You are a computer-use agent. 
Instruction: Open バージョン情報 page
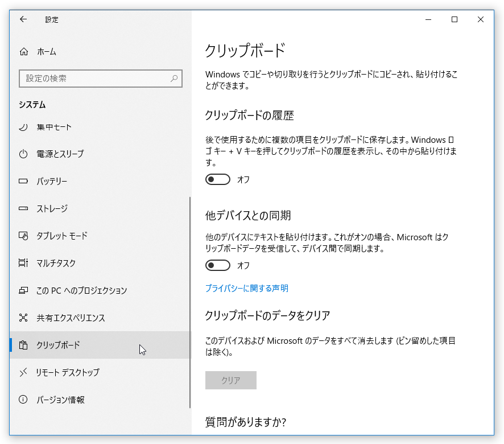[100, 400]
